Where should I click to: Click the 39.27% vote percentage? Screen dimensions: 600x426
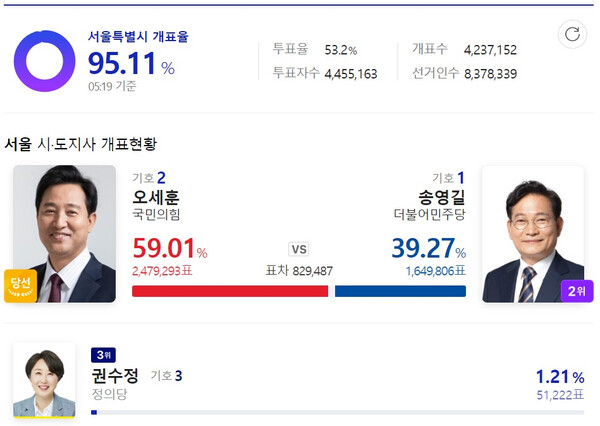click(428, 248)
